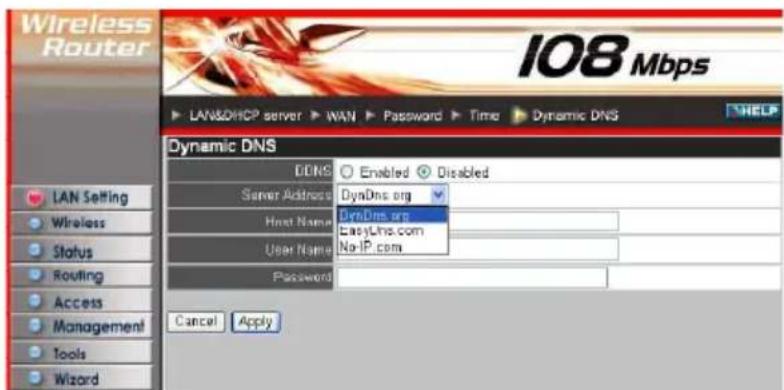The height and width of the screenshot is (390, 784).
Task: Choose No-IP.com from the dropdown list
Action: click(392, 246)
